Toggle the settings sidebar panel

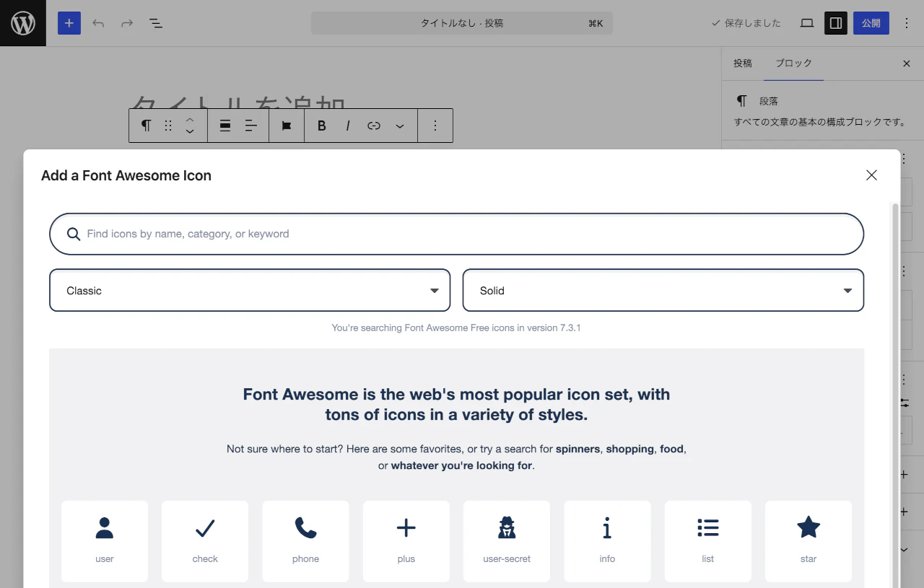pyautogui.click(x=836, y=23)
